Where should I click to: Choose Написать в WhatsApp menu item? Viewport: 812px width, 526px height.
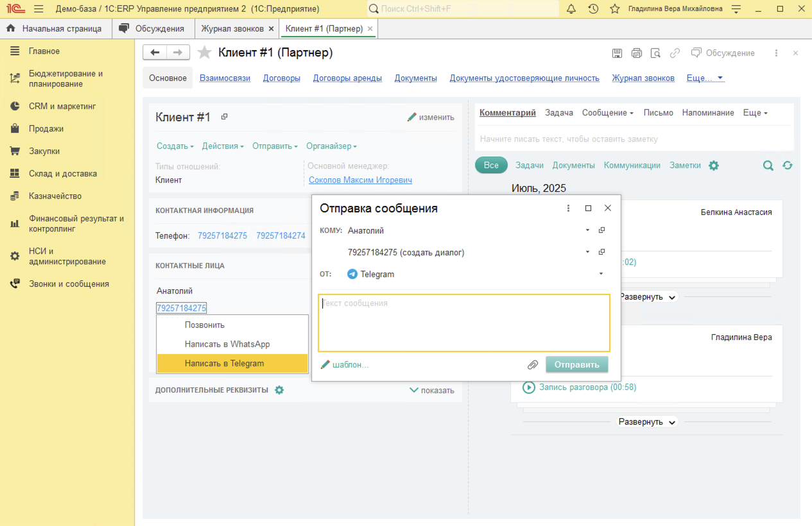pos(227,344)
